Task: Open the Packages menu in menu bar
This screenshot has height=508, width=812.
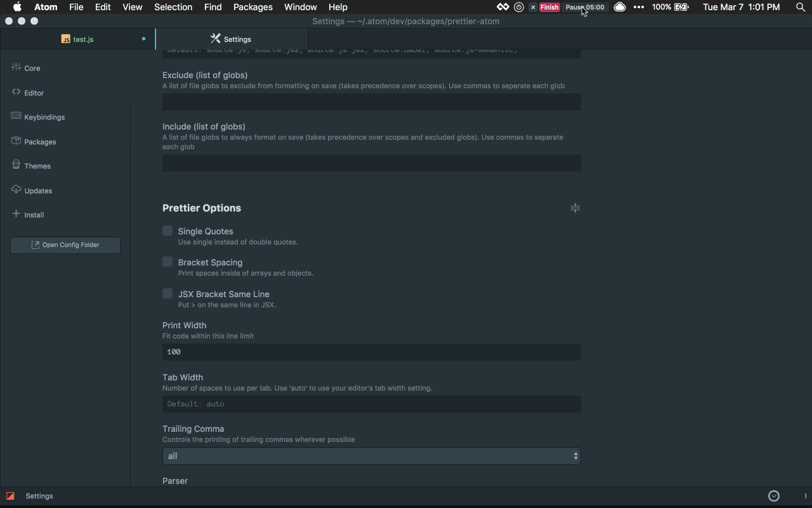Action: (x=253, y=7)
